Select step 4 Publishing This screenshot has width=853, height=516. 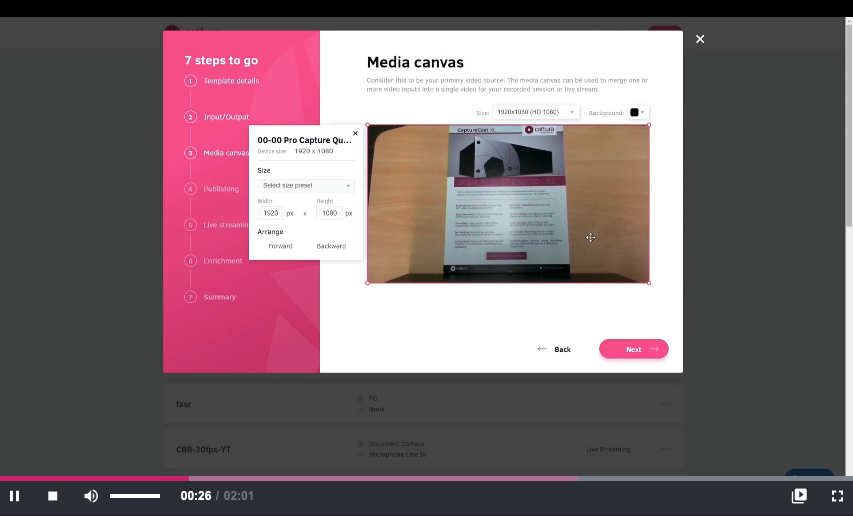coord(221,189)
